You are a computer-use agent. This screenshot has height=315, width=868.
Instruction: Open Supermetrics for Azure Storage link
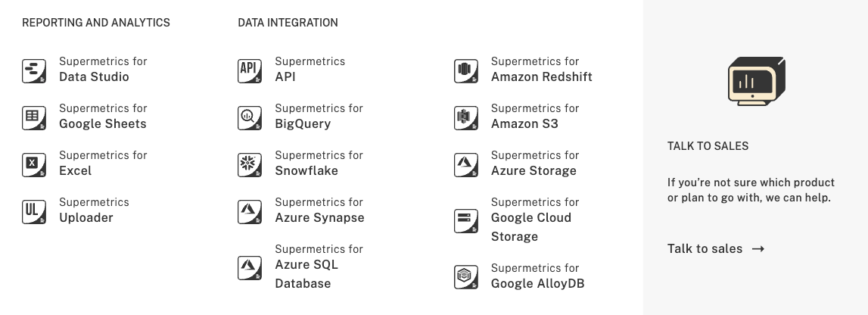[x=534, y=164]
